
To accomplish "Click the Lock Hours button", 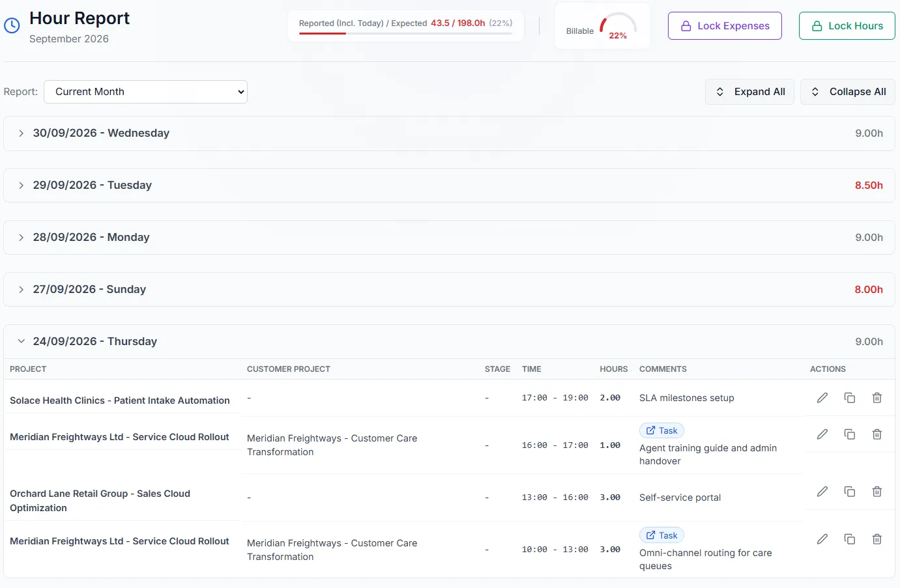I will pos(847,26).
